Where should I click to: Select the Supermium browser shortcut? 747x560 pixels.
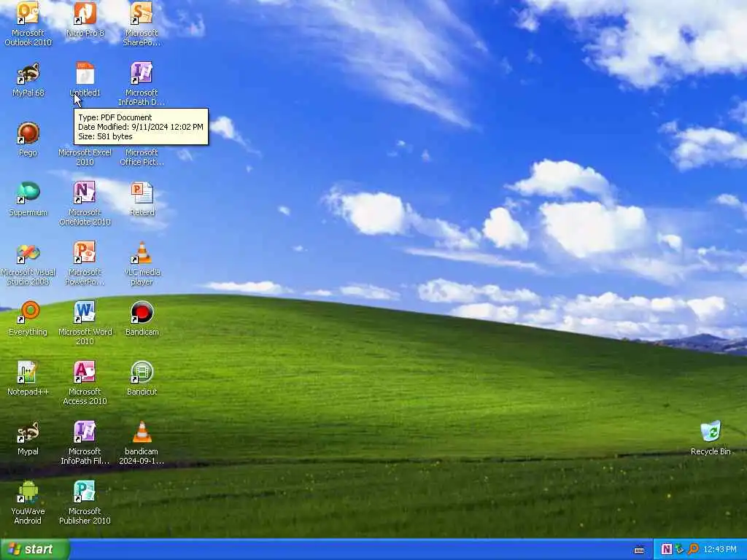[28, 192]
